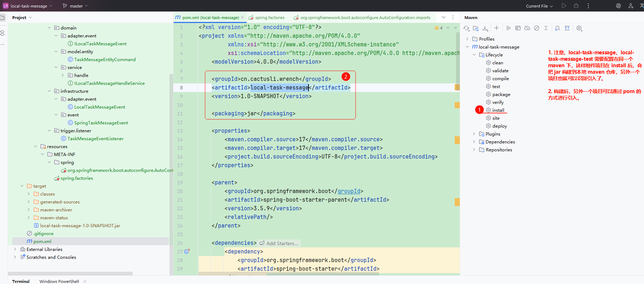The height and width of the screenshot is (284, 644).
Task: Select the Windows PowerShell terminal tab
Action: click(59, 281)
